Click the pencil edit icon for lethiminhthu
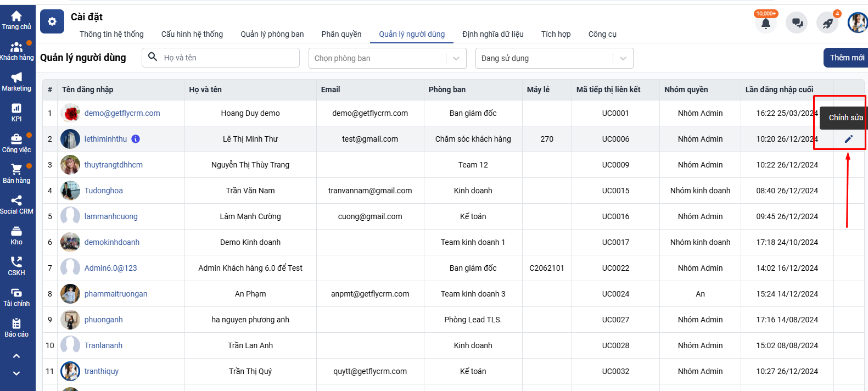 [848, 139]
